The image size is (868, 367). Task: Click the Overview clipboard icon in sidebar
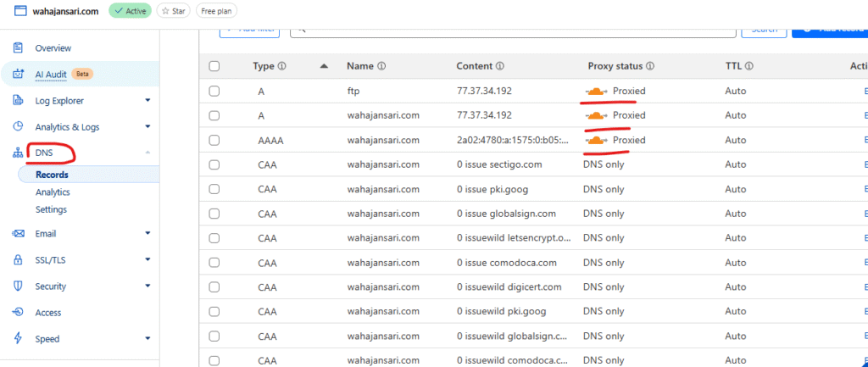(x=18, y=48)
